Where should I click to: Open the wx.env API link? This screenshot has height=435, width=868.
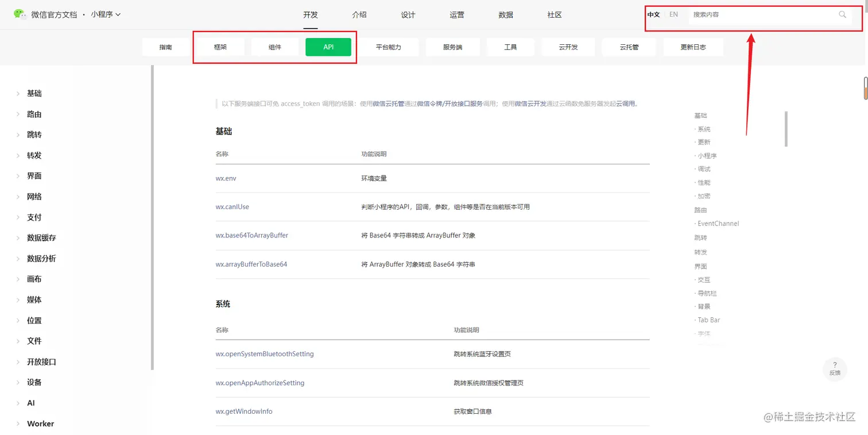click(226, 178)
